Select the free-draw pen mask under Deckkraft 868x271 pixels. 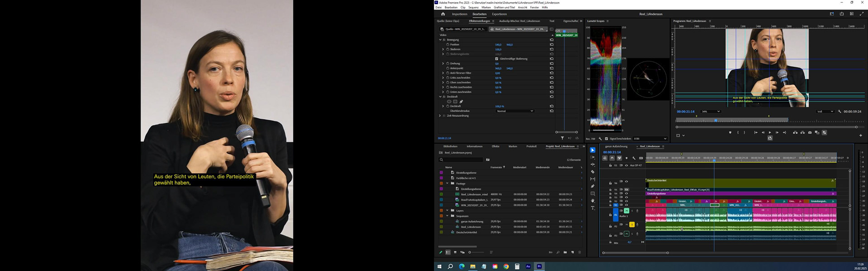[461, 102]
